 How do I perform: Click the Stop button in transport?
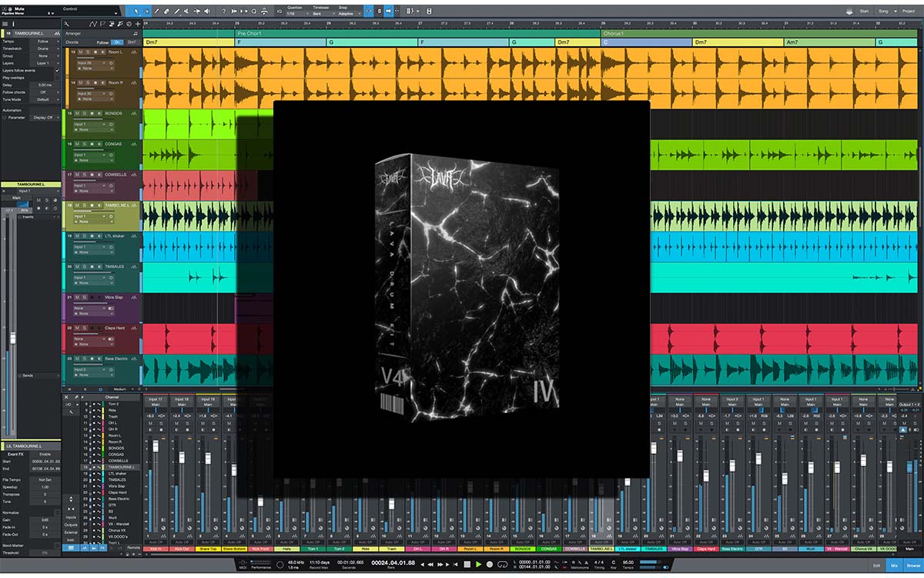(467, 563)
